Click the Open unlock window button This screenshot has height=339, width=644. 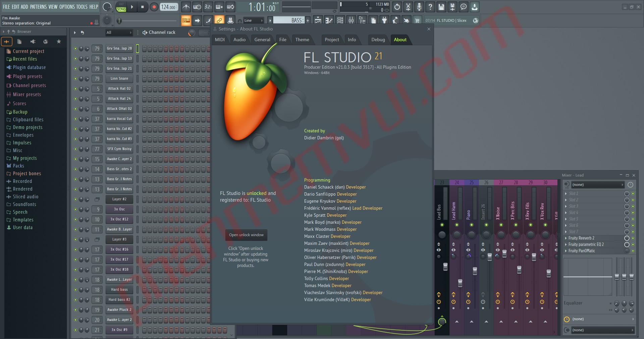(x=246, y=235)
